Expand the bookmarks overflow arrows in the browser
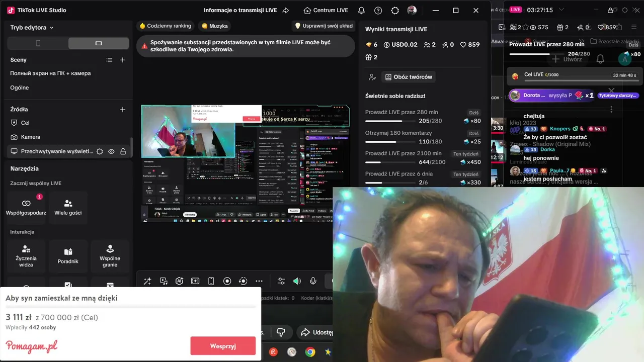 [582, 41]
